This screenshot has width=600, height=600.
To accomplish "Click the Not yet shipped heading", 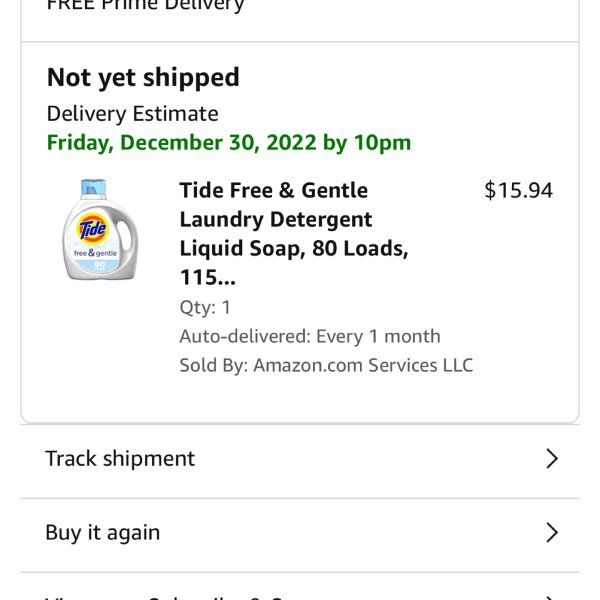I will coord(143,78).
